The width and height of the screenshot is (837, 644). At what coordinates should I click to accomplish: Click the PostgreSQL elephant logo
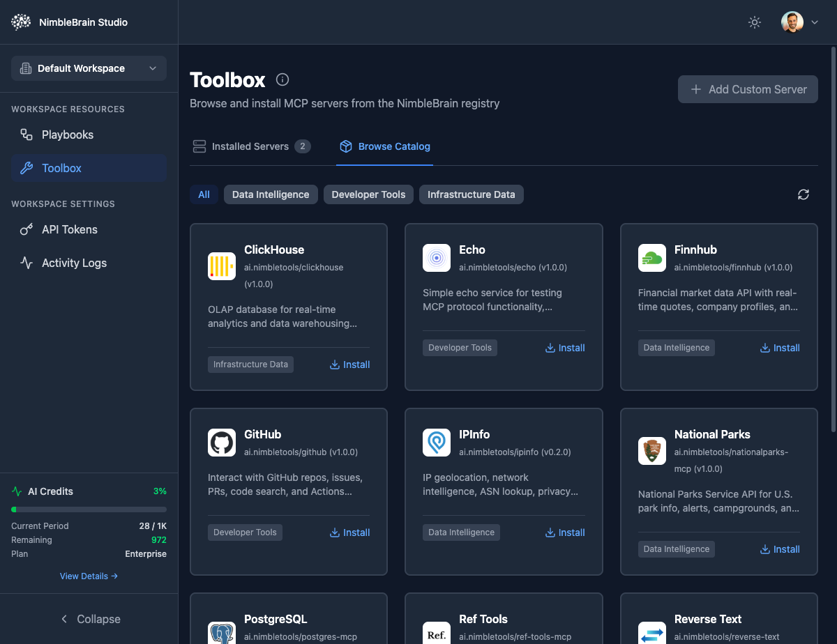pos(222,632)
